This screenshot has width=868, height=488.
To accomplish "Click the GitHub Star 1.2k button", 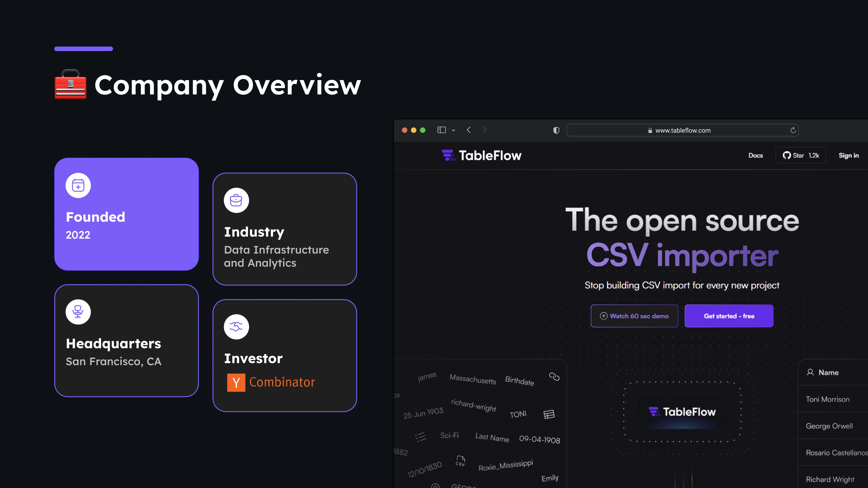I will 800,155.
